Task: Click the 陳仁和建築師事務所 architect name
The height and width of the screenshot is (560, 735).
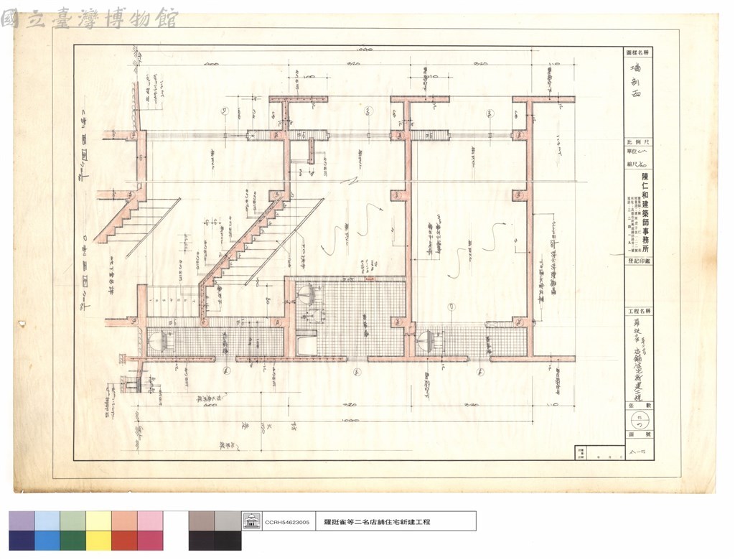Action: (x=645, y=213)
